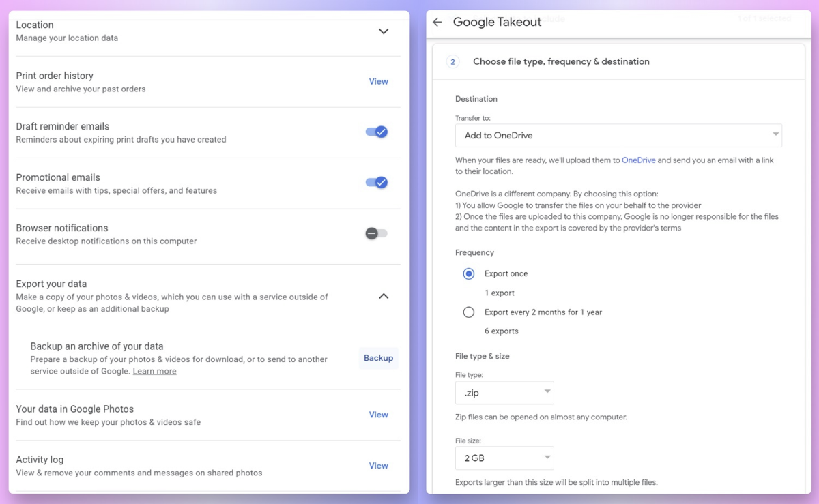Click the Export your data heading
This screenshot has width=819, height=504.
pos(51,284)
